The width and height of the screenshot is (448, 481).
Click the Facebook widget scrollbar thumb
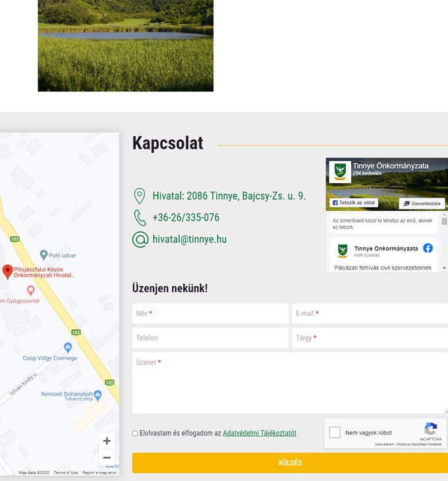click(x=444, y=221)
